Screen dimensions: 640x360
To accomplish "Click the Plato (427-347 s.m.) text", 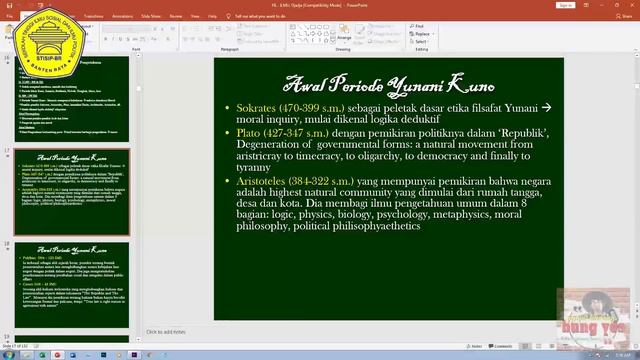I will (282, 133).
